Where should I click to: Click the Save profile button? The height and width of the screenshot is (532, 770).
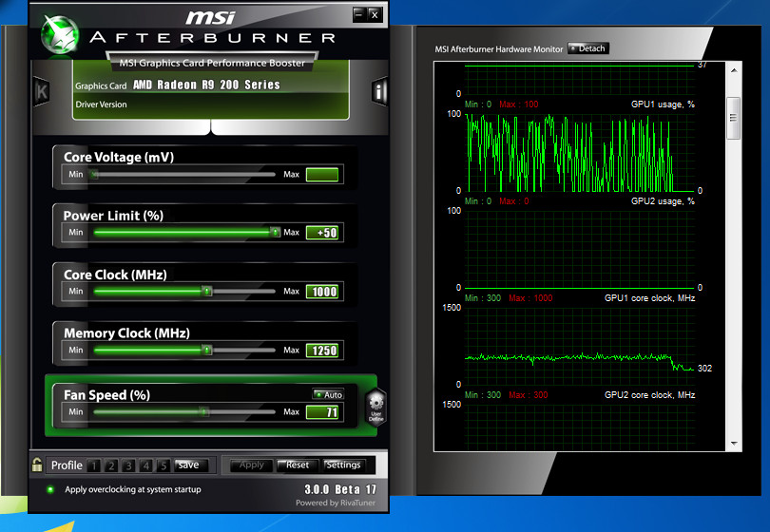[191, 465]
